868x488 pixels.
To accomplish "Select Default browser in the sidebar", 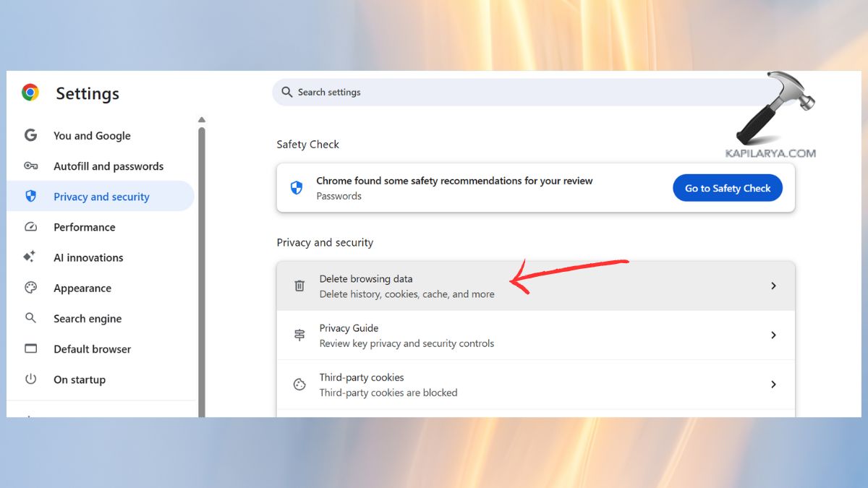I will [x=92, y=348].
